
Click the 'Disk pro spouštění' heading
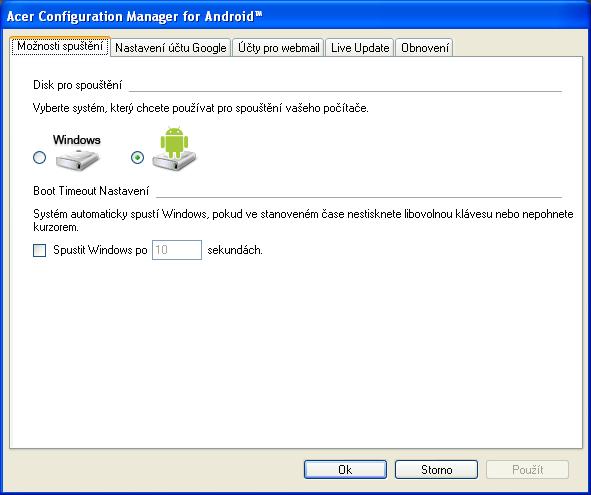click(77, 85)
